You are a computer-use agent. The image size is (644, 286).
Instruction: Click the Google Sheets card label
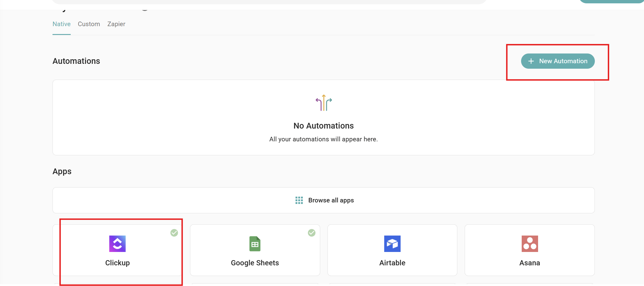tap(255, 263)
